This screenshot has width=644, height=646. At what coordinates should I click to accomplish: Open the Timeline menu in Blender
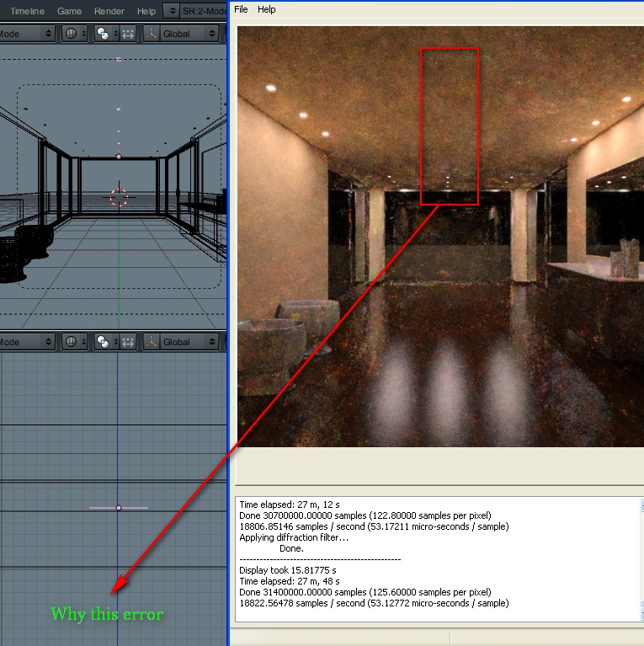coord(27,11)
